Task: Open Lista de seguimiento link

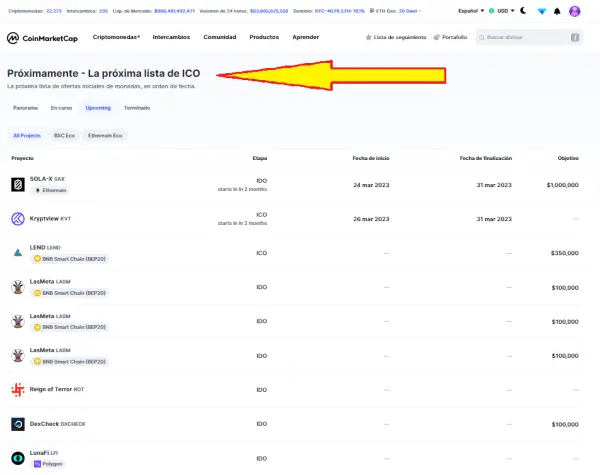Action: pos(396,37)
